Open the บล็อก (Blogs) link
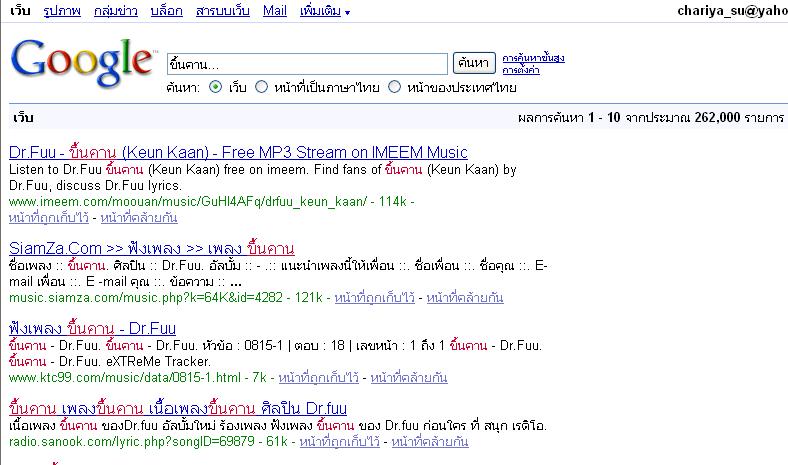788x465 pixels. pyautogui.click(x=166, y=11)
